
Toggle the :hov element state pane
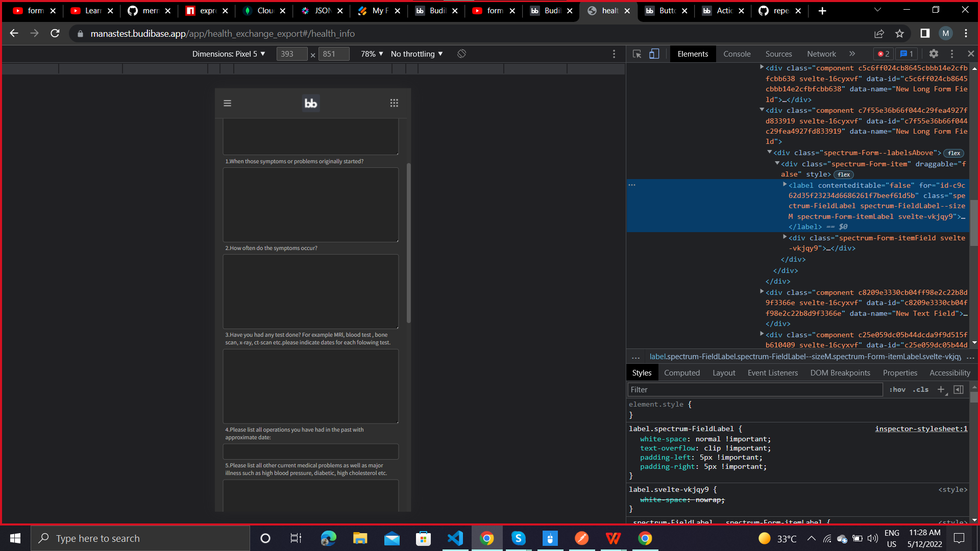point(897,389)
